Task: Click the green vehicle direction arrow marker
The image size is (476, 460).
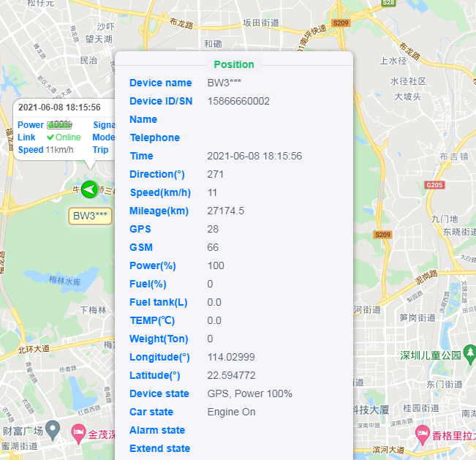Action: click(89, 189)
